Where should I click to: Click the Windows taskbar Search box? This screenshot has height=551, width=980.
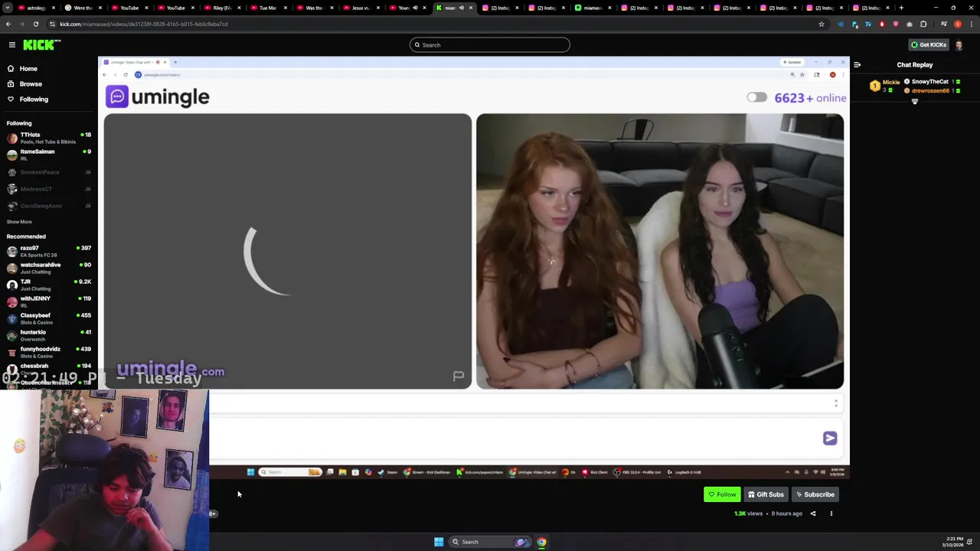click(490, 542)
